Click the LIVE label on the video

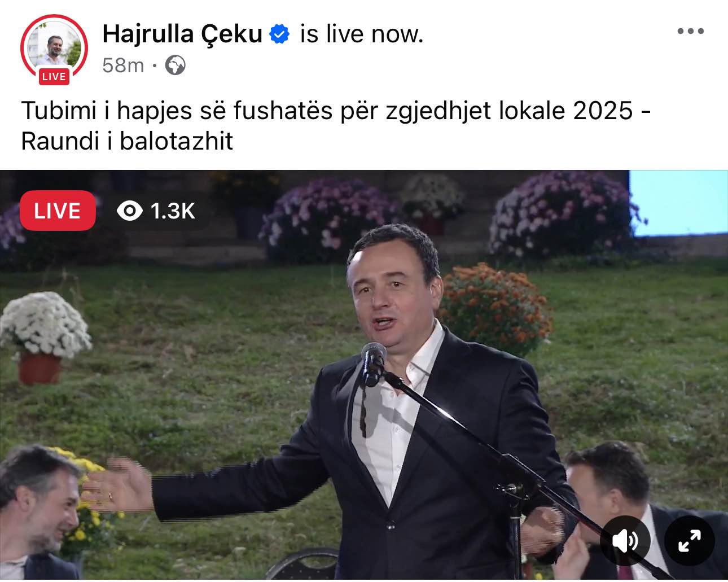coord(58,211)
